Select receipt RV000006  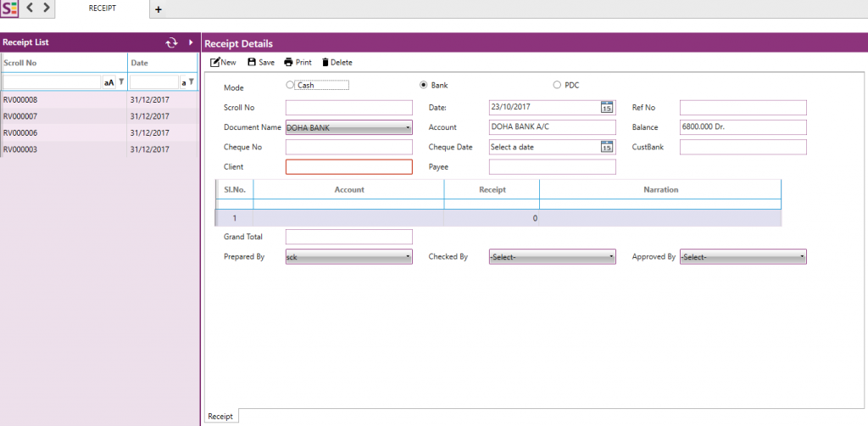pos(100,133)
